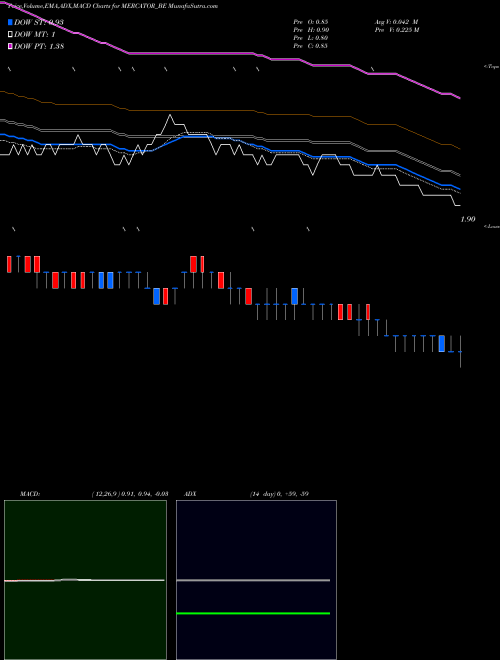Click the chart title mentioning MERCATOR_BE

[113, 6]
